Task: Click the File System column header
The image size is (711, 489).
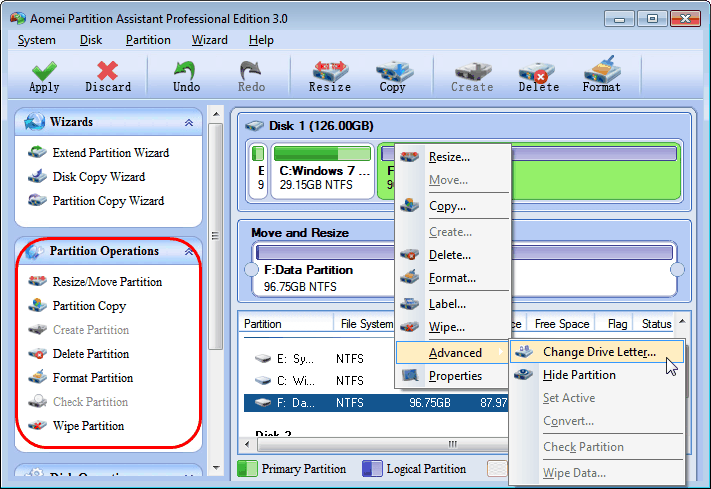Action: click(x=365, y=324)
